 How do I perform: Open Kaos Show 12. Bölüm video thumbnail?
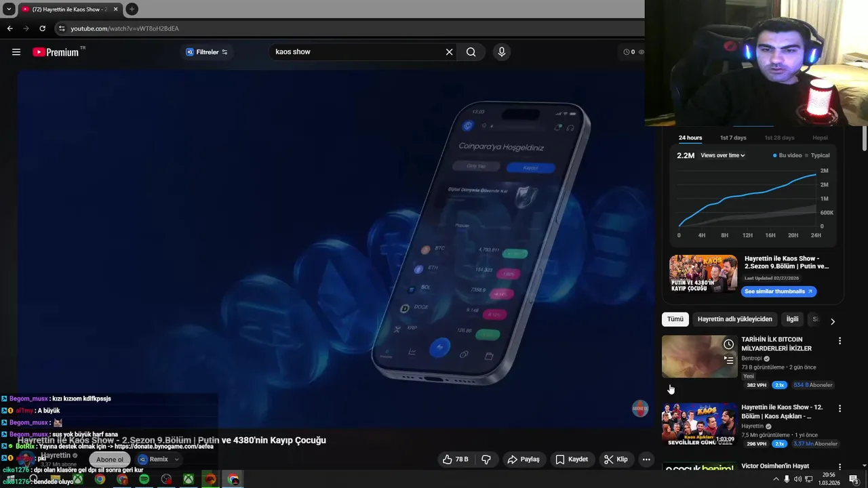click(x=699, y=424)
